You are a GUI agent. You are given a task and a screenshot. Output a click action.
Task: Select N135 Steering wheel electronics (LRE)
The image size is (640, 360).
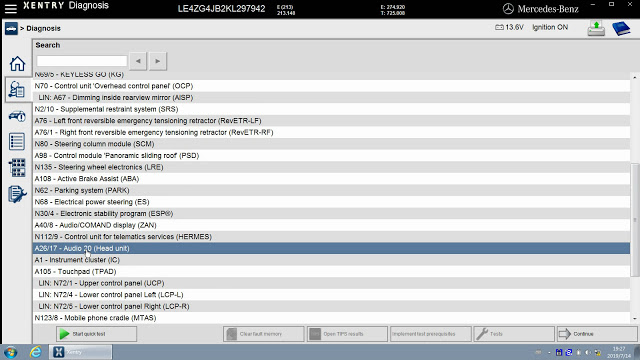(x=331, y=167)
